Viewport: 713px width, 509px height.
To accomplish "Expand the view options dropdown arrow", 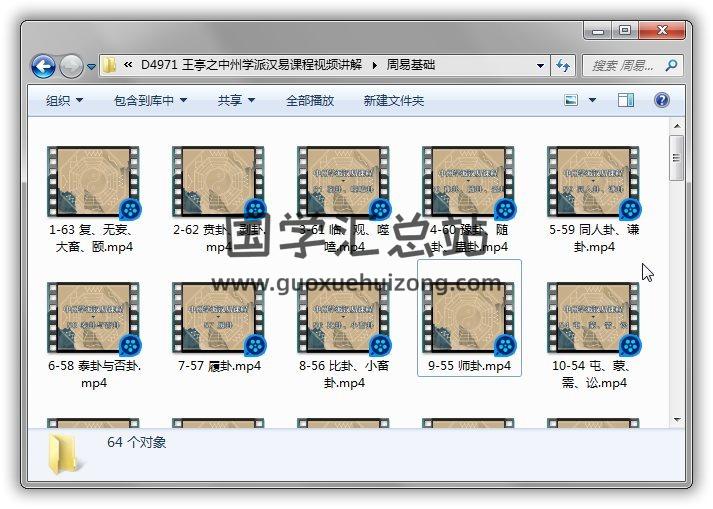I will click(x=593, y=100).
